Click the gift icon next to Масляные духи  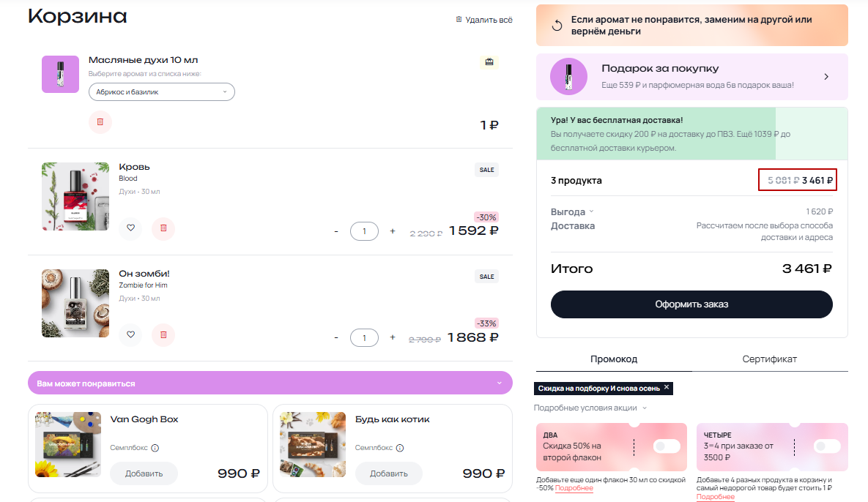click(490, 61)
